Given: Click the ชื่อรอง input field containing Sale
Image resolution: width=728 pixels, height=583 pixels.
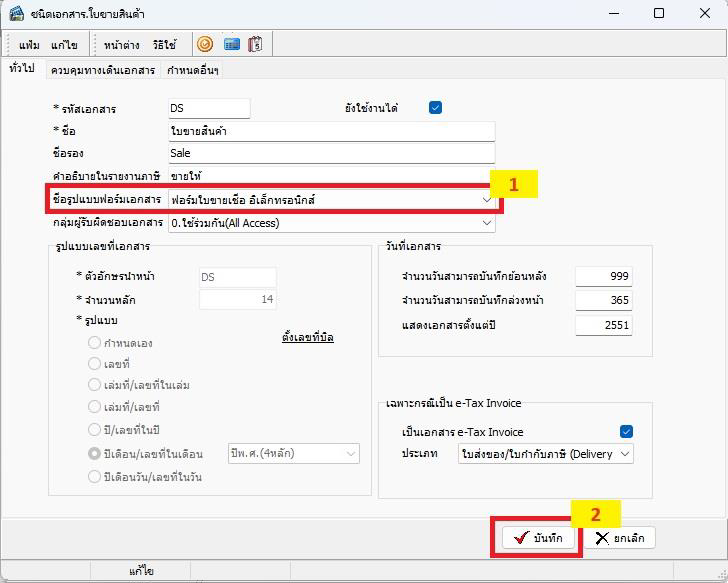Looking at the screenshot, I should [x=331, y=153].
